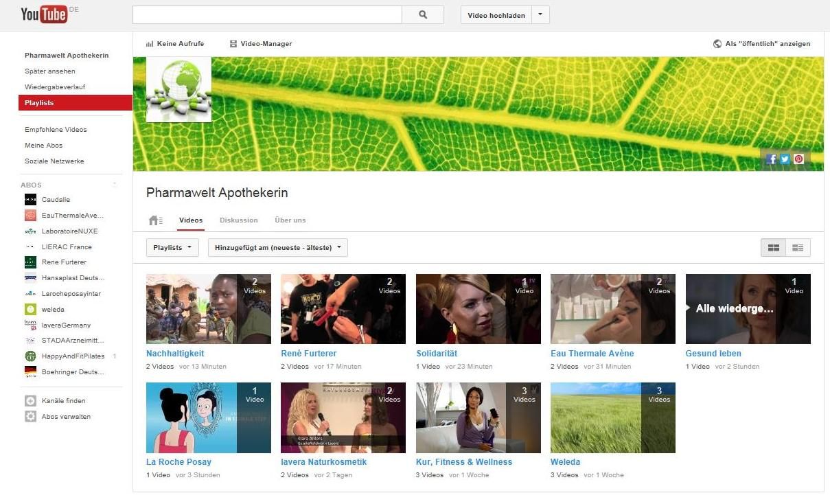
Task: Click the STADAArzneimitt subscription
Action: click(x=73, y=341)
